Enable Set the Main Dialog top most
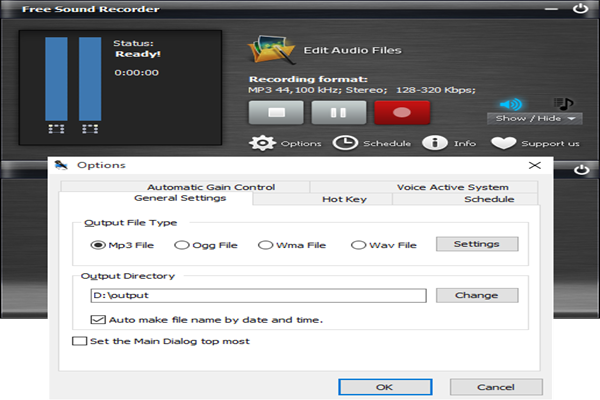 click(80, 341)
